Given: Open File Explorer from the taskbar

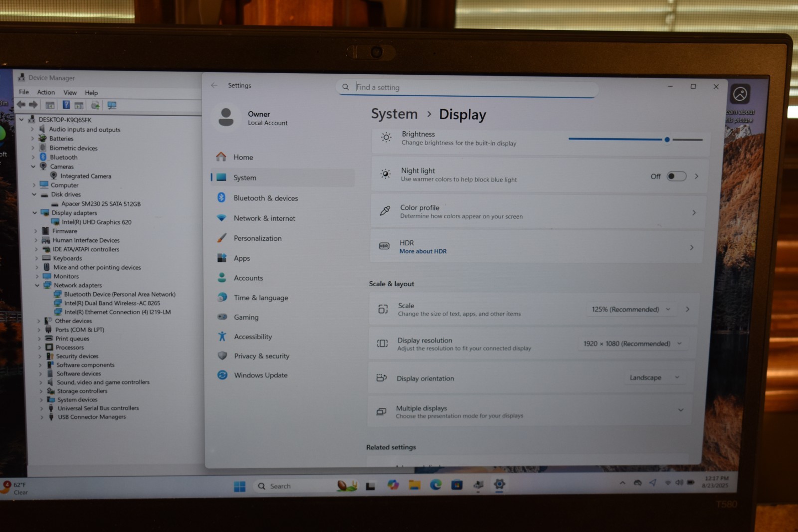Looking at the screenshot, I should click(414, 485).
